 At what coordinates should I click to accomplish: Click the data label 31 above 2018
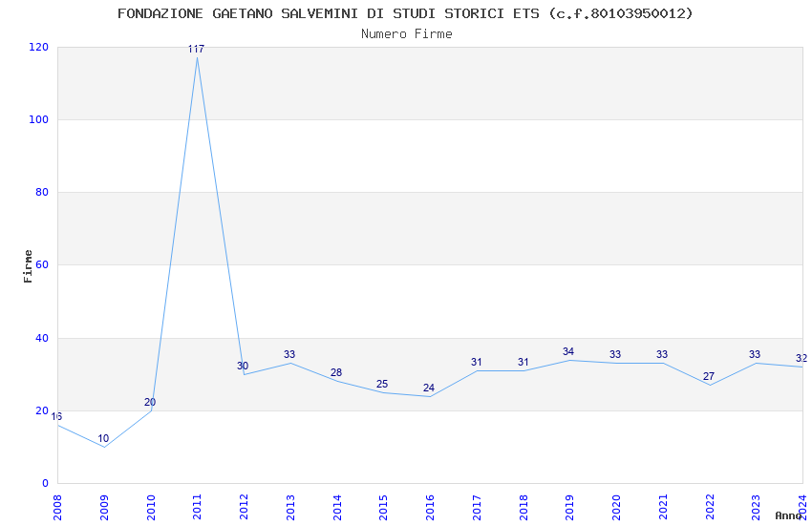click(x=524, y=362)
